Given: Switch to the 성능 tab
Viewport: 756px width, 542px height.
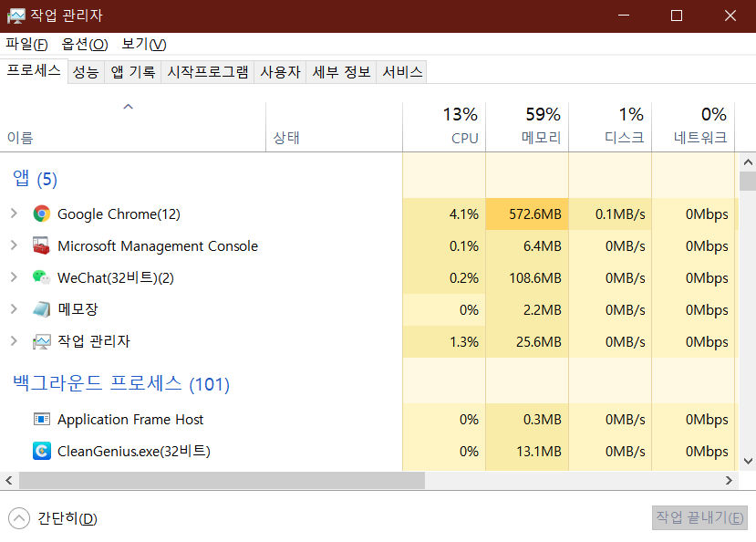Looking at the screenshot, I should [x=85, y=71].
